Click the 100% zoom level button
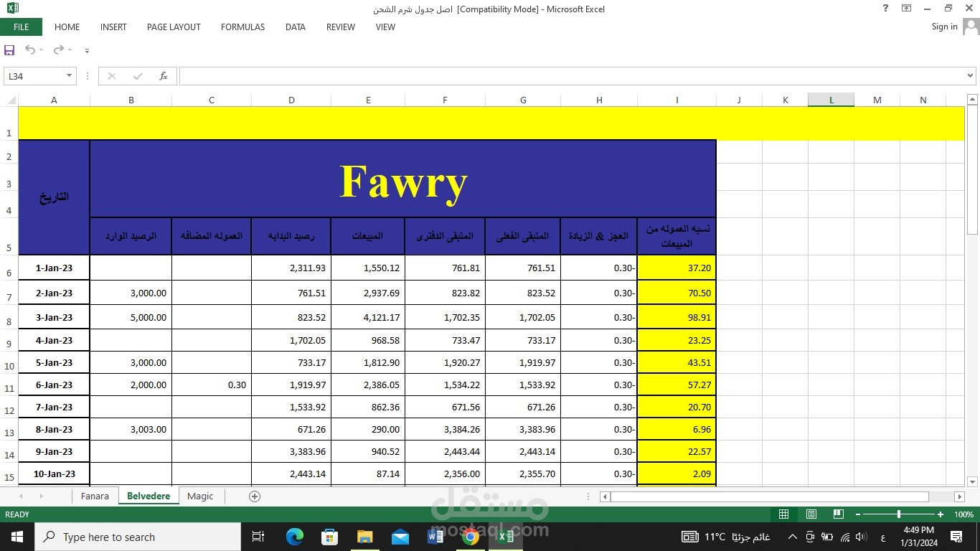The height and width of the screenshot is (551, 980). click(963, 514)
